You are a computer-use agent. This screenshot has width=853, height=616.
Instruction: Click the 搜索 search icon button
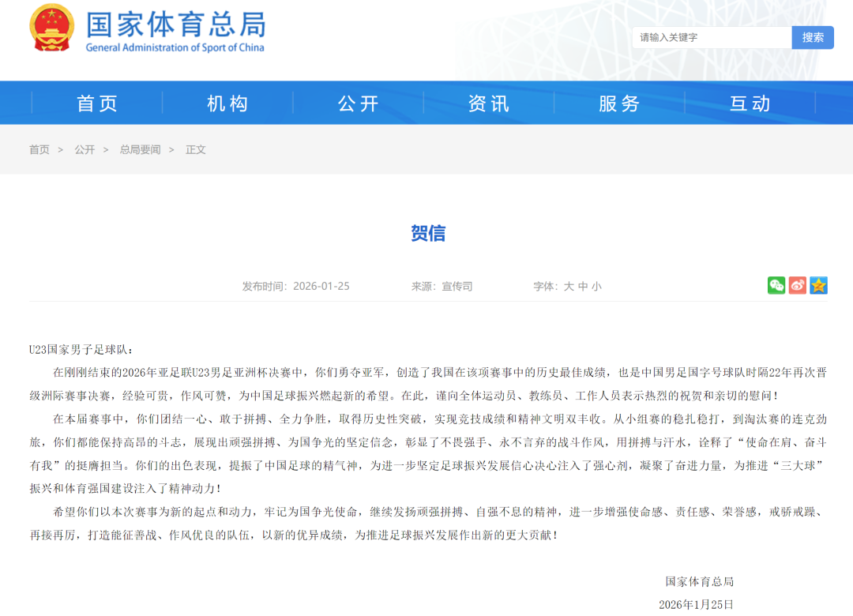(x=813, y=37)
